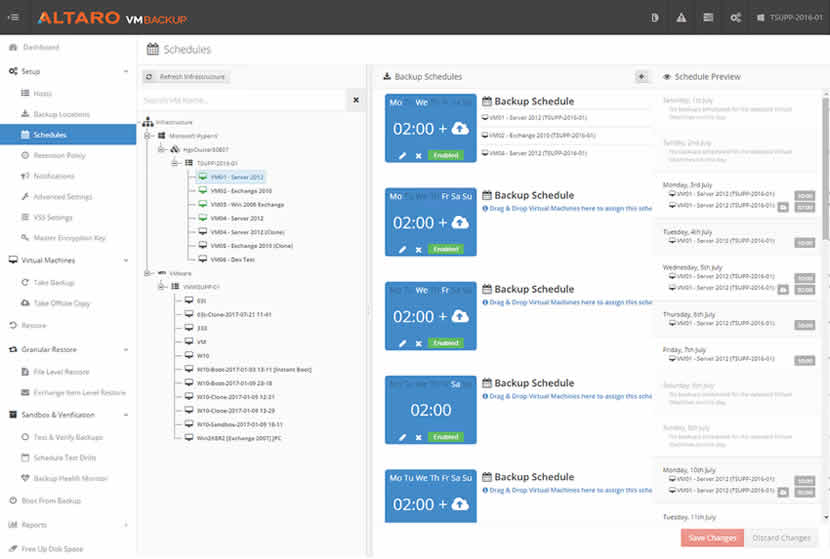The height and width of the screenshot is (559, 830).
Task: Edit the Mo Fr Sa Su schedule pencil
Action: tap(403, 249)
